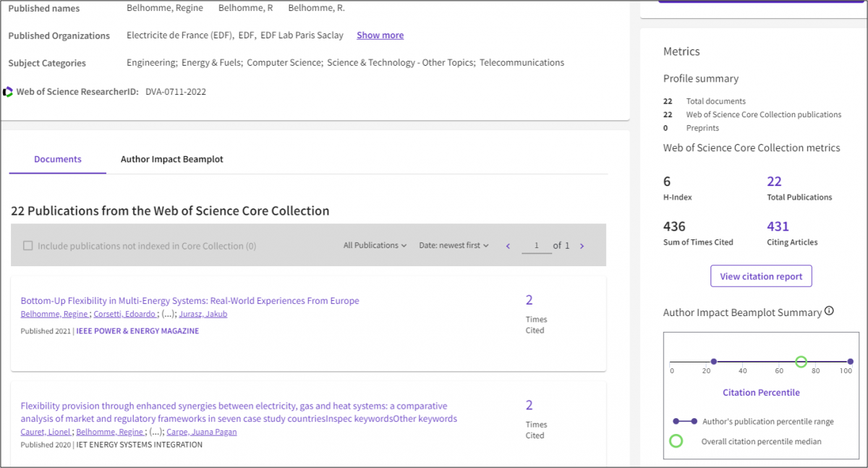Viewport: 868px width, 468px height.
Task: Click the 'Energy & Fuels' subject category
Action: click(x=211, y=63)
